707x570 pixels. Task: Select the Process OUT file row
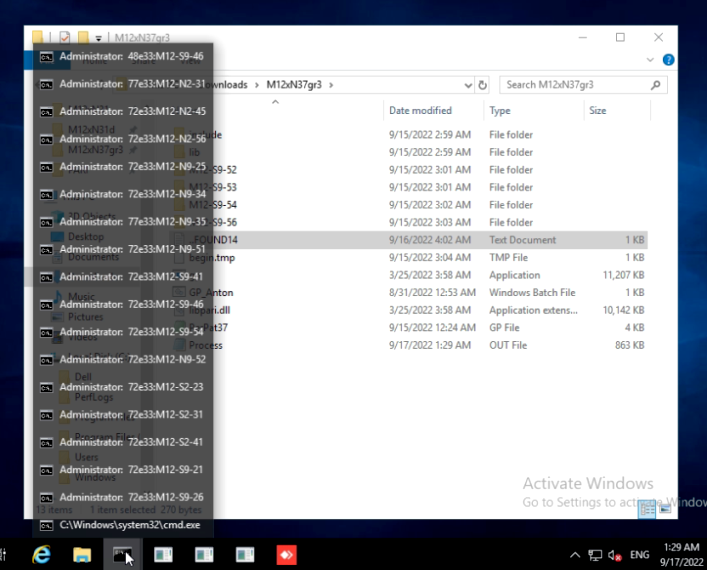(x=410, y=345)
